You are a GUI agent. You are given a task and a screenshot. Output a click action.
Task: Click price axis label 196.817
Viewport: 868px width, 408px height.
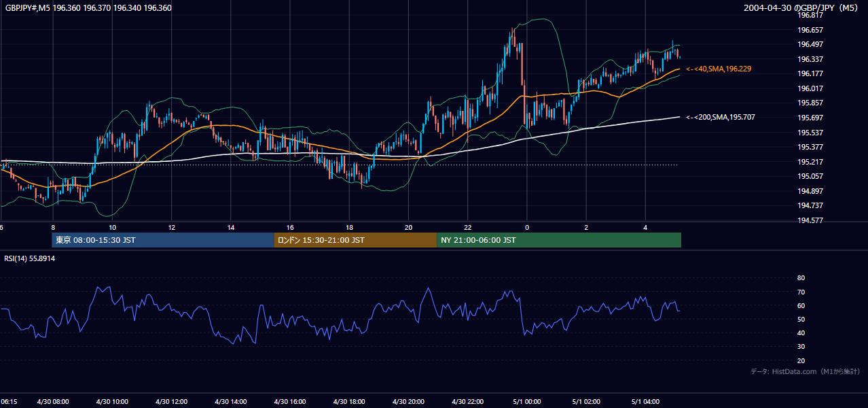pyautogui.click(x=811, y=15)
